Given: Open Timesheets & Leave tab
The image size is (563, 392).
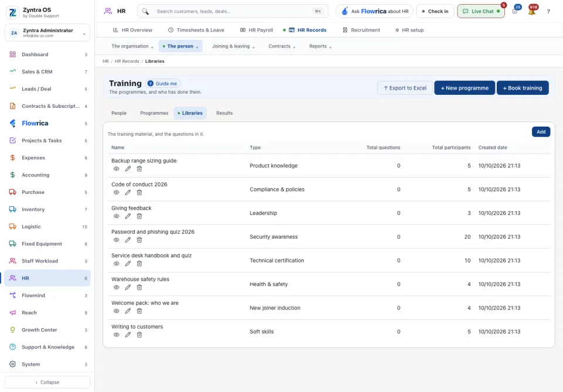Looking at the screenshot, I should tap(196, 30).
